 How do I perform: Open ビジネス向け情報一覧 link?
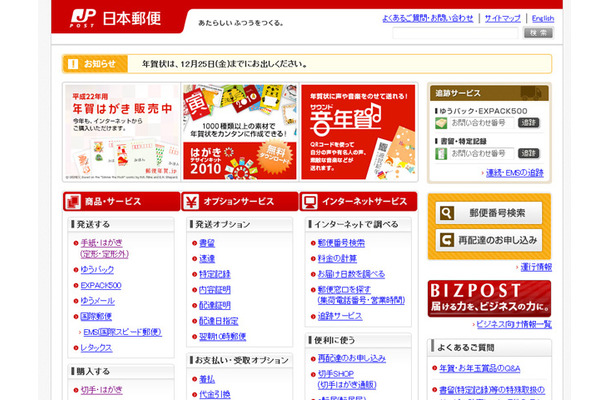tap(514, 324)
